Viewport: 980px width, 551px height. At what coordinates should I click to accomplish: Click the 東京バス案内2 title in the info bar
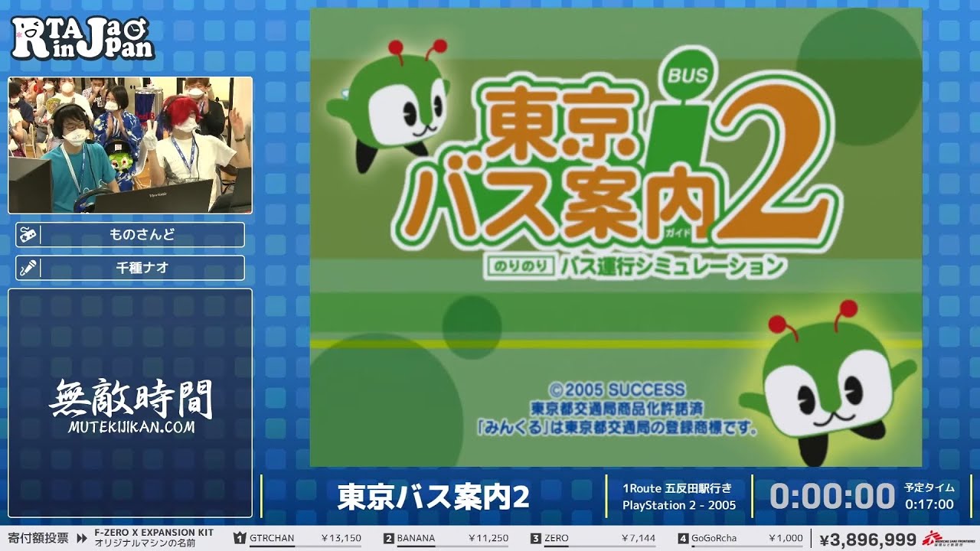433,497
